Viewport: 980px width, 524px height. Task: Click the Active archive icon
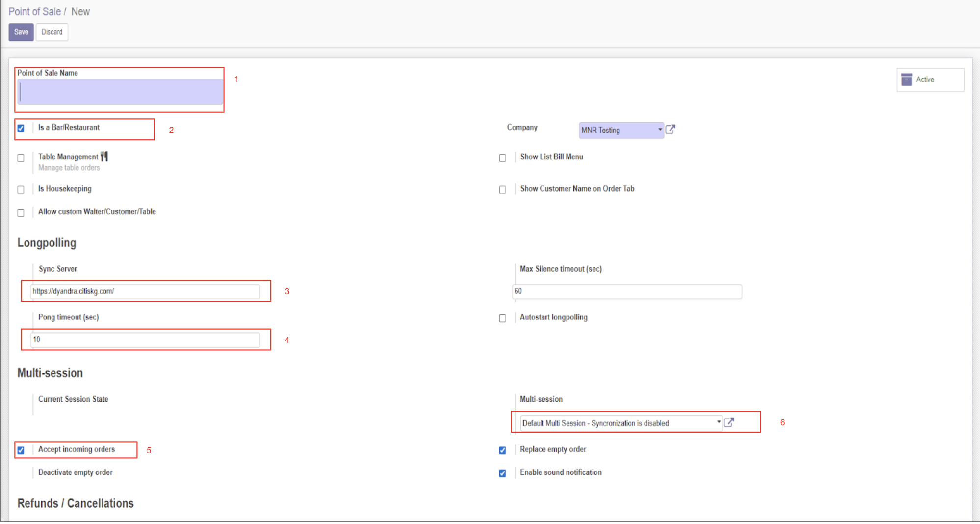(906, 79)
